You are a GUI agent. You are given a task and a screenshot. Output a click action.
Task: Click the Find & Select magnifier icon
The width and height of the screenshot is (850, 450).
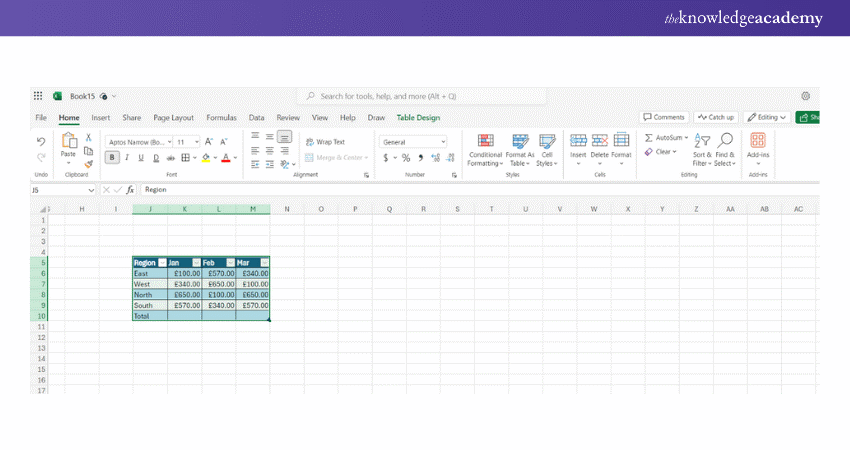pyautogui.click(x=725, y=142)
